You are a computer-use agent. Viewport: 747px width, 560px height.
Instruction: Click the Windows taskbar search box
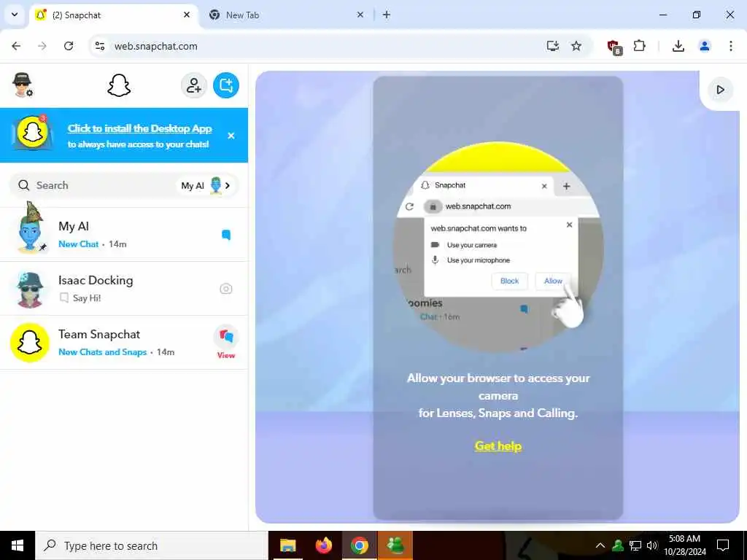click(152, 545)
